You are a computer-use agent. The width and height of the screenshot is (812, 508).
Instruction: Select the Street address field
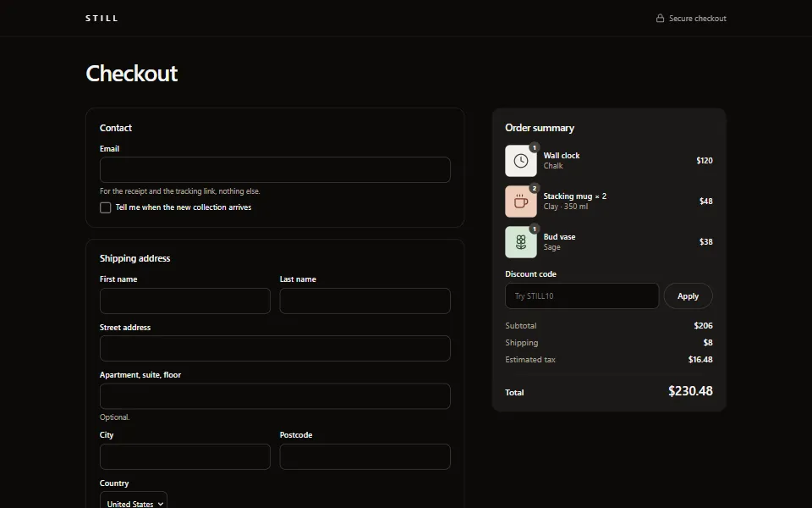point(275,348)
